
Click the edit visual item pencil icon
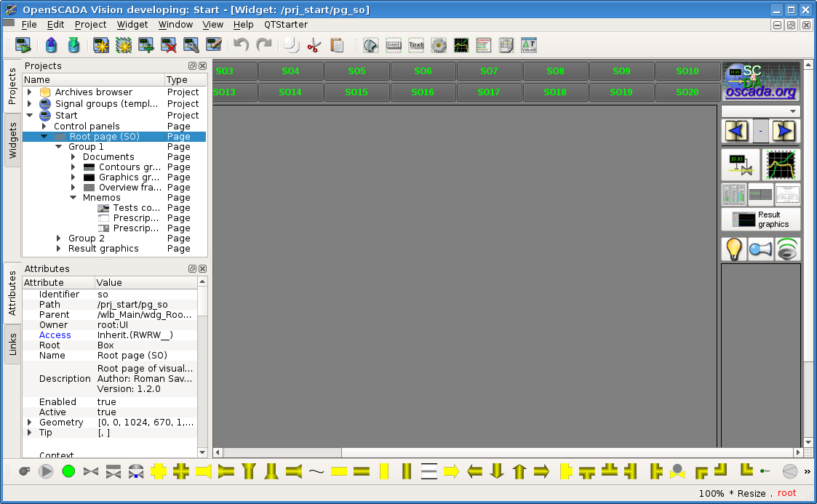(x=214, y=45)
